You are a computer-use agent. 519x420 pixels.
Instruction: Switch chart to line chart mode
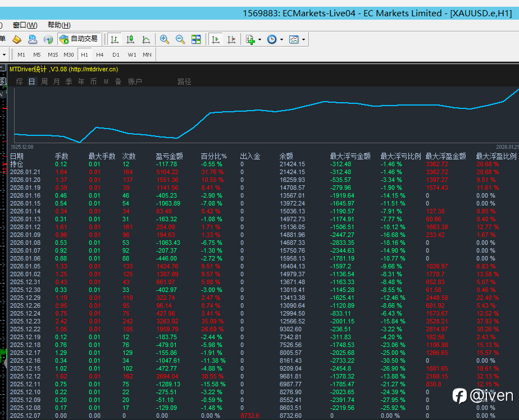(146, 39)
